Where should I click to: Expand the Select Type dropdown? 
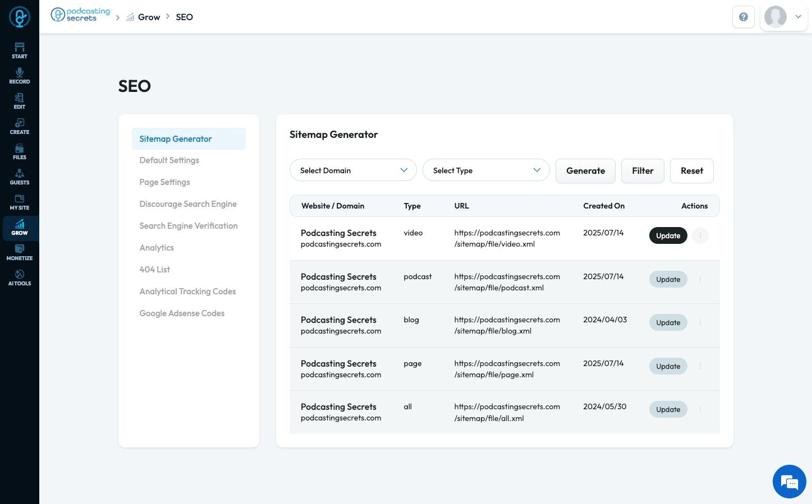point(486,170)
